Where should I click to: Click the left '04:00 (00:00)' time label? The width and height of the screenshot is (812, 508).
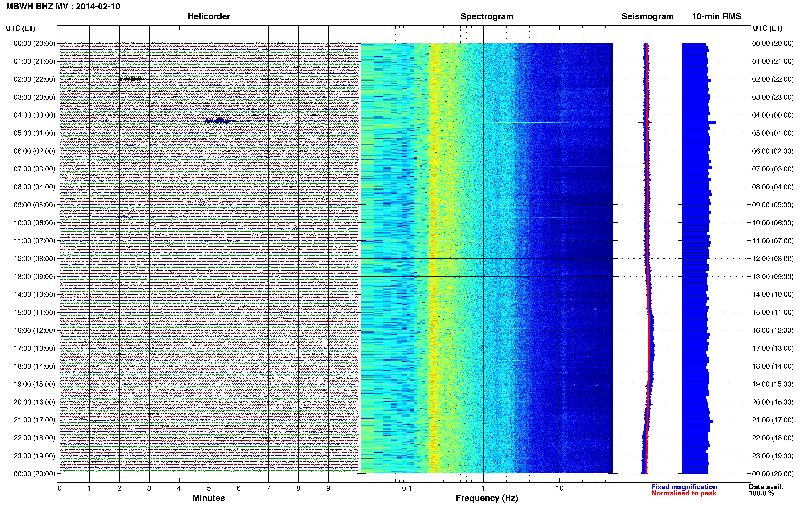coord(34,115)
